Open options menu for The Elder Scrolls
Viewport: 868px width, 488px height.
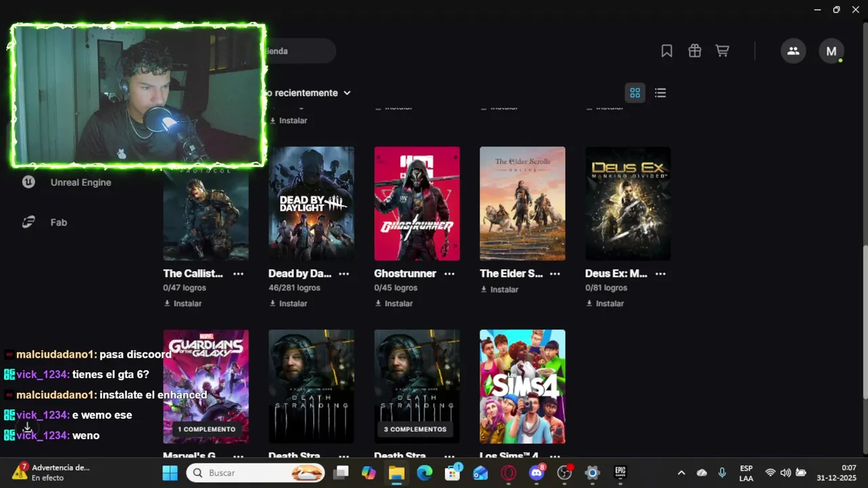click(555, 274)
